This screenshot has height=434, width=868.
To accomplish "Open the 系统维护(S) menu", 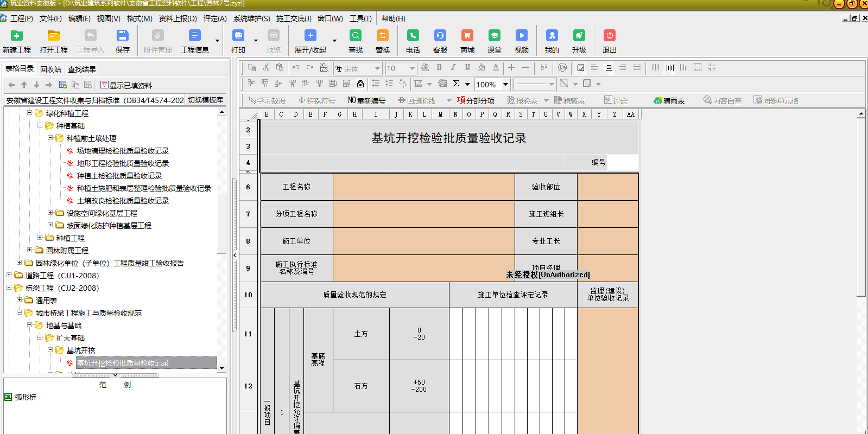I will 251,18.
